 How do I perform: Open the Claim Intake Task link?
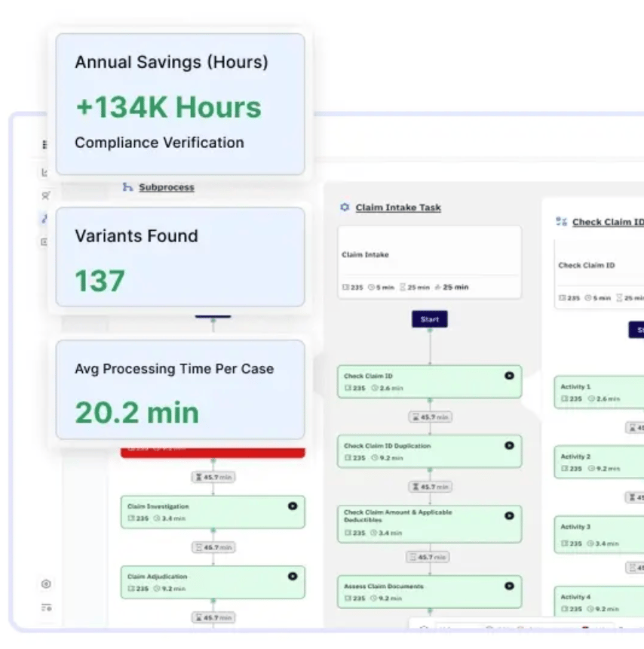[398, 208]
